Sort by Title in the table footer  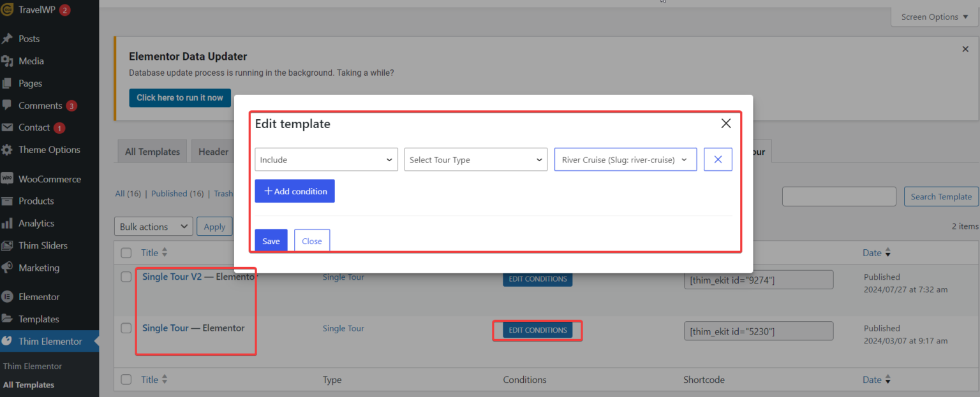point(155,380)
